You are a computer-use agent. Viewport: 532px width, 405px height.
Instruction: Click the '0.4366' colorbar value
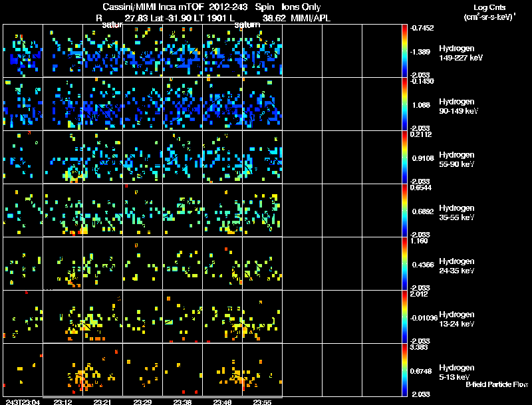423,265
